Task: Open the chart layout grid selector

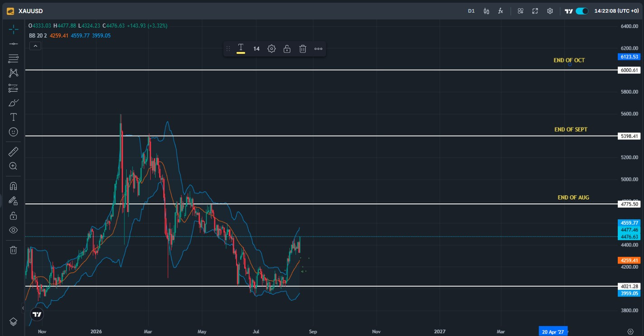Action: pos(521,11)
